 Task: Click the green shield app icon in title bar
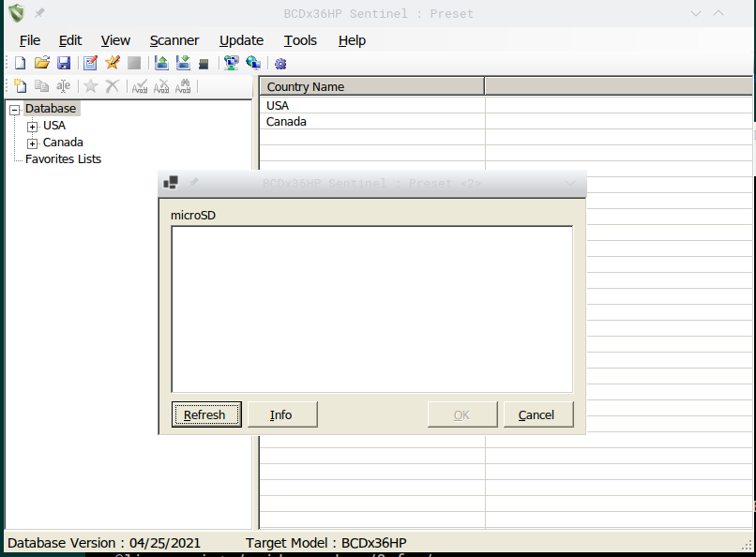17,13
